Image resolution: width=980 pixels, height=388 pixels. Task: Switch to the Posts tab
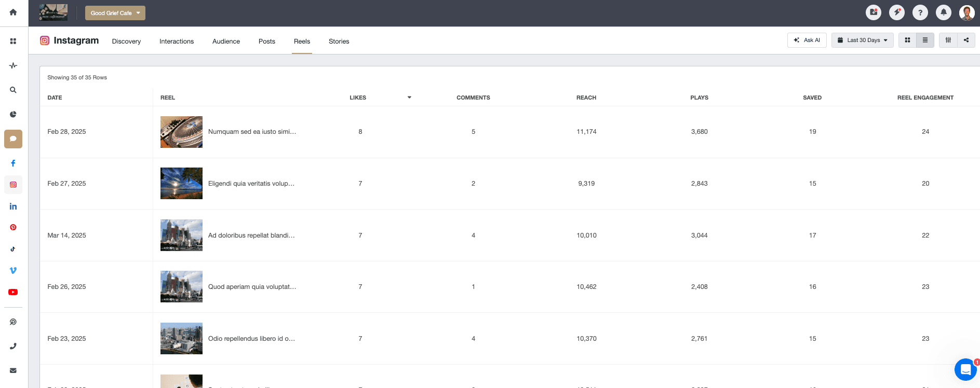point(267,41)
